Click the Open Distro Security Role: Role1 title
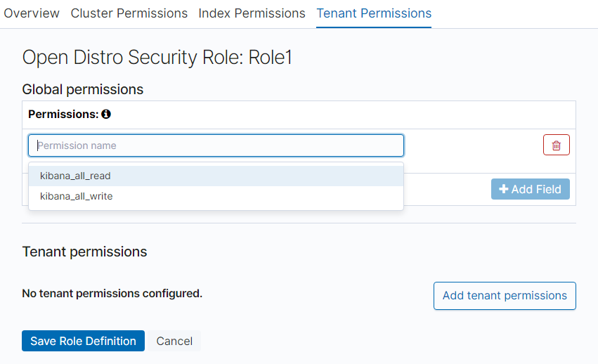Viewport: 598px width, 364px height. (157, 58)
